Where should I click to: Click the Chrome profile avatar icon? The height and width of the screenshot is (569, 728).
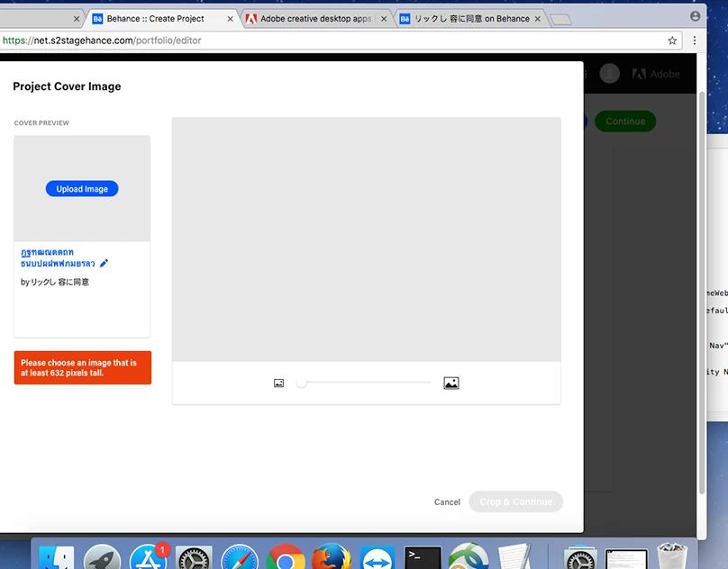(x=694, y=16)
